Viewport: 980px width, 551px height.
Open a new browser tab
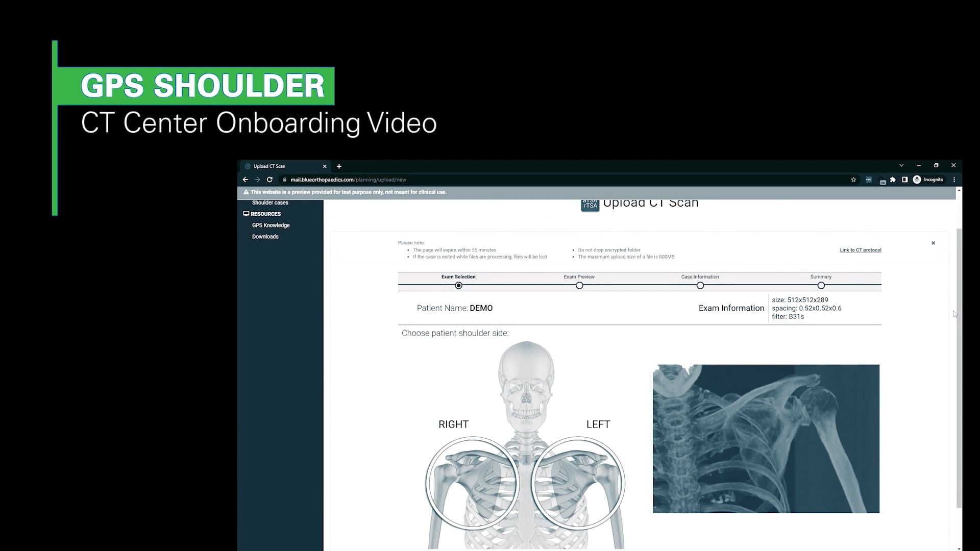click(339, 166)
